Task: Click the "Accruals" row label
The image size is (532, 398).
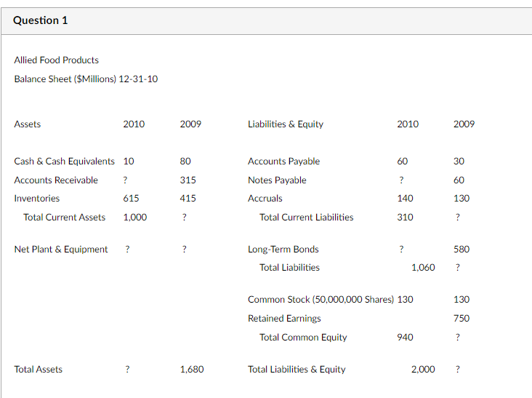Action: (x=265, y=199)
